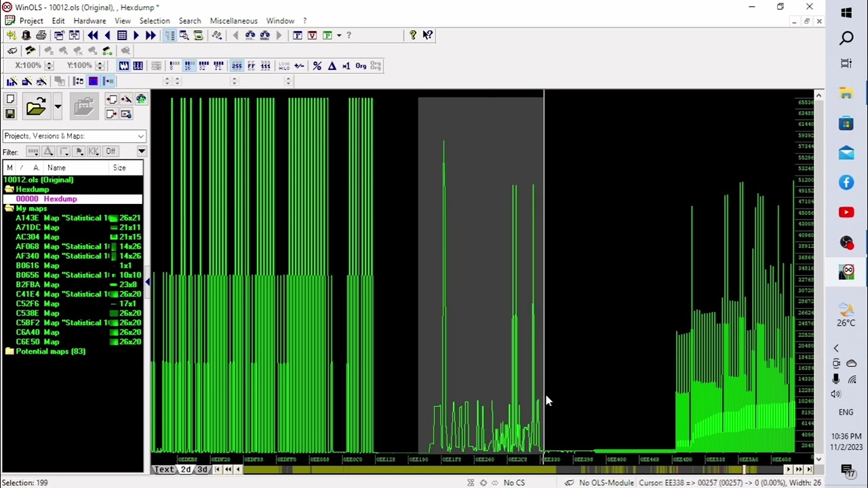This screenshot has width=868, height=488.
Task: Toggle 16-bit data width view
Action: pyautogui.click(x=189, y=66)
